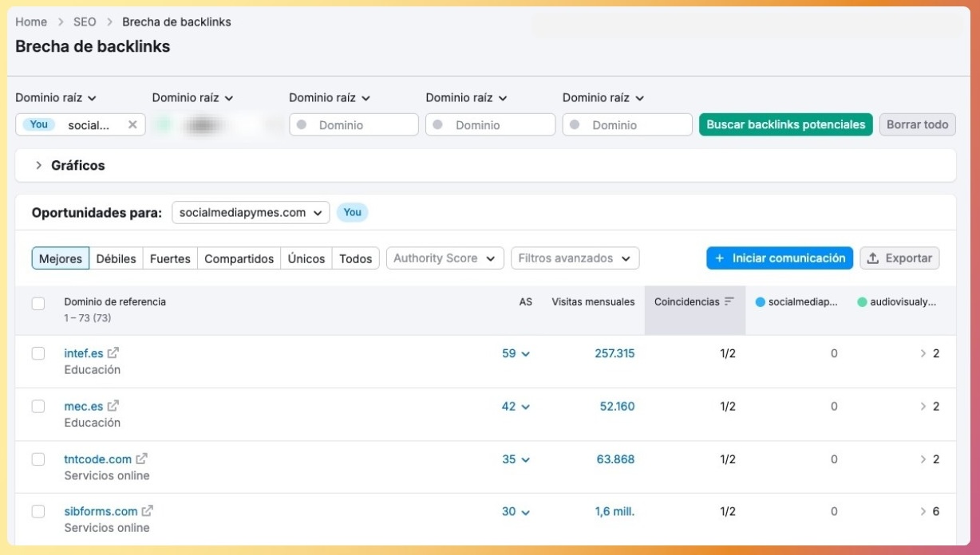Remove the social domain with X icon
The width and height of the screenshot is (980, 555).
pyautogui.click(x=132, y=124)
